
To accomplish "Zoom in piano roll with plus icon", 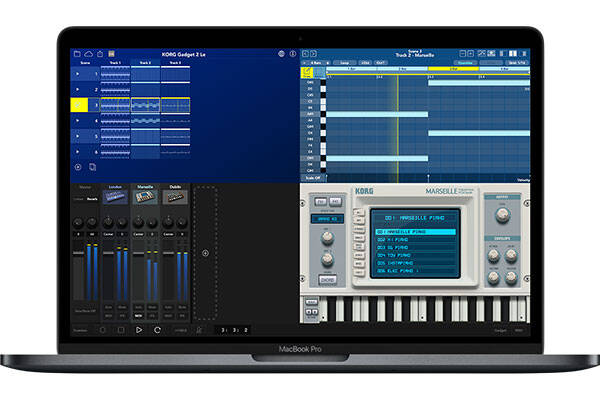I will tap(471, 54).
